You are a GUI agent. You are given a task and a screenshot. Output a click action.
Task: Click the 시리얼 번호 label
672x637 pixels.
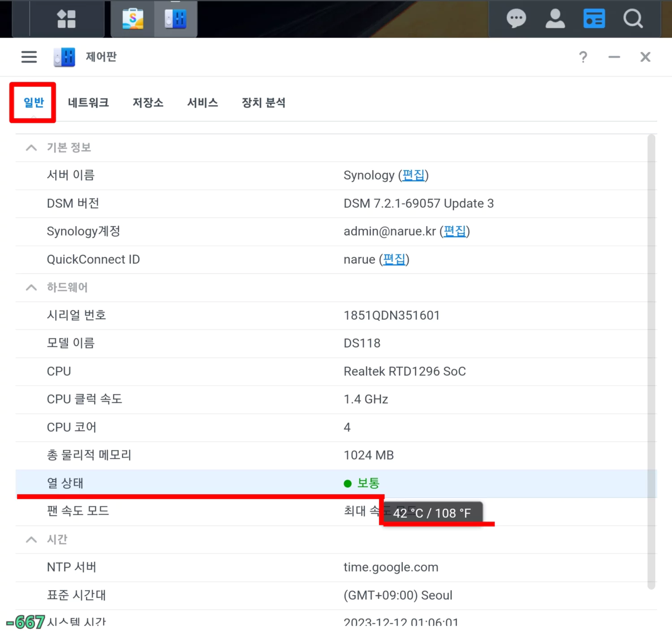pos(76,315)
